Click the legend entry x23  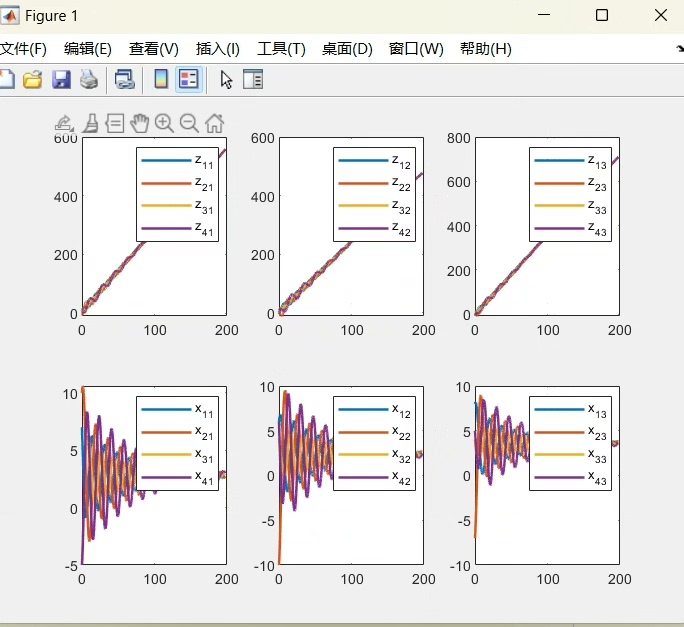[x=597, y=433]
